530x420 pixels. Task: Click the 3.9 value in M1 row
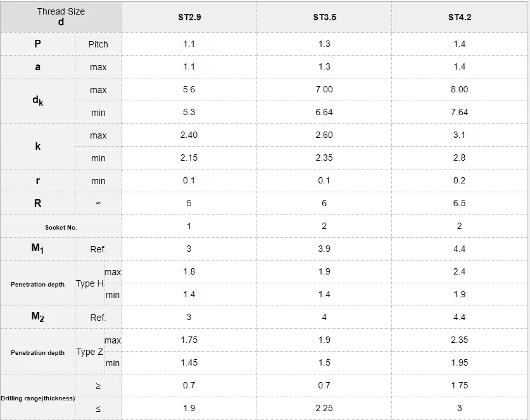324,249
